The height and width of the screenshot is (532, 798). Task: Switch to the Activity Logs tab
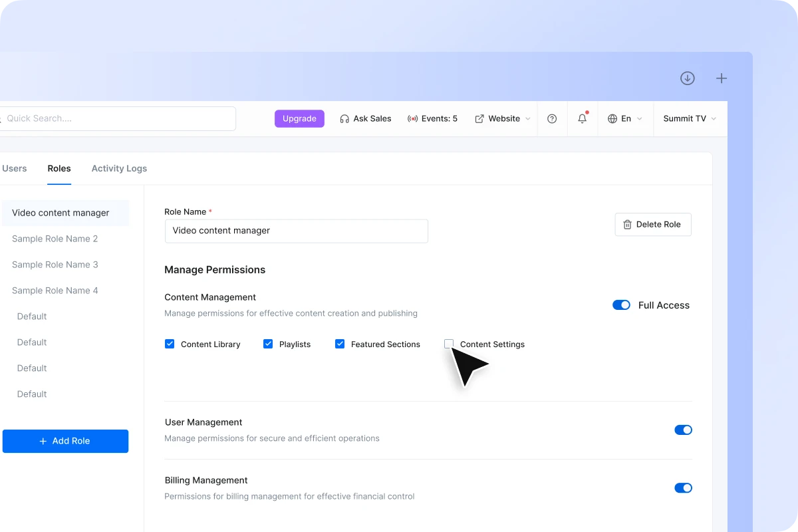(x=119, y=168)
